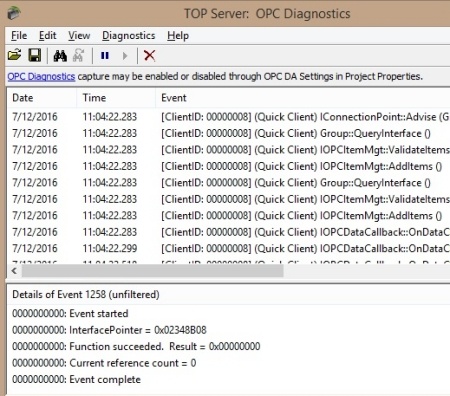Click the greyed resume play arrow

[x=125, y=56]
